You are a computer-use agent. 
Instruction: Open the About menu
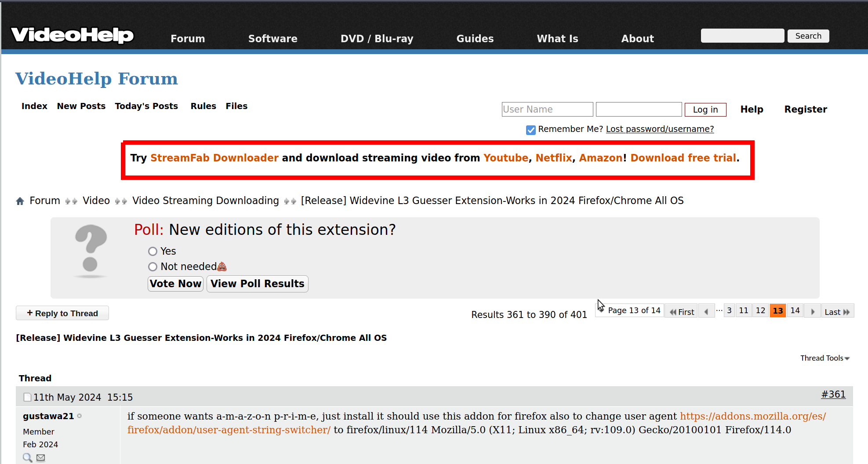638,39
